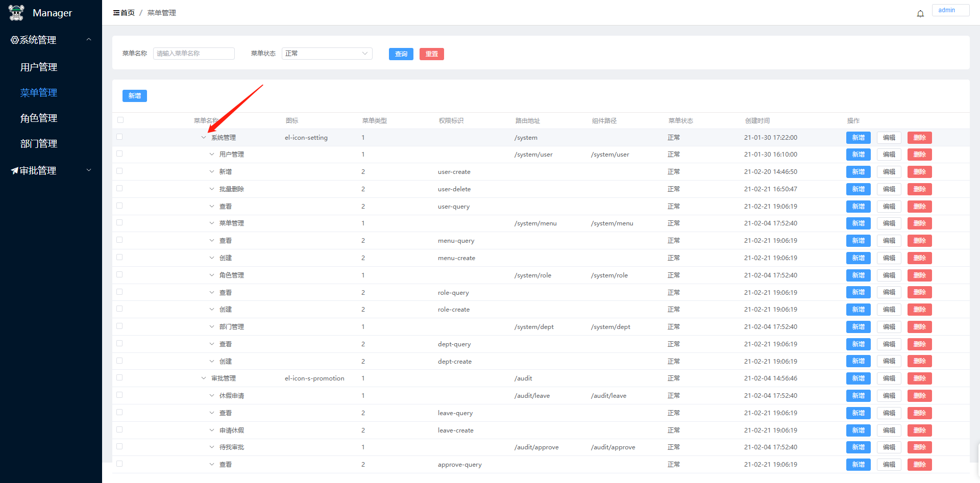Click 新增 in the 系统管理 row
The width and height of the screenshot is (980, 483).
click(859, 138)
